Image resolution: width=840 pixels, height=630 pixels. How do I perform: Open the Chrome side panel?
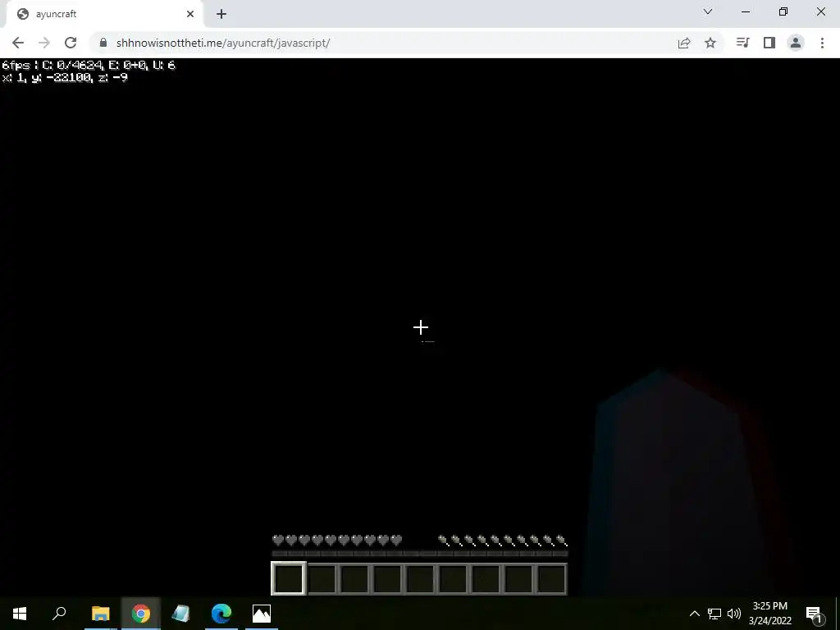point(769,43)
